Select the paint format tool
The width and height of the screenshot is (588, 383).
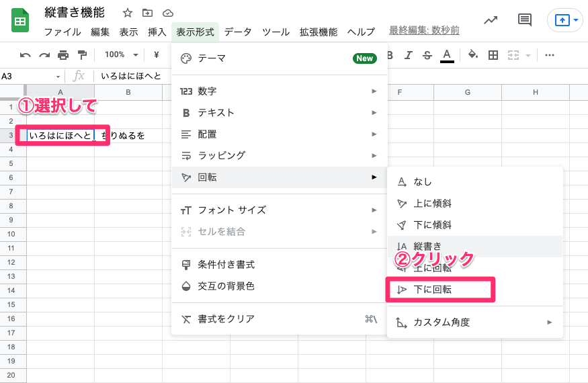tap(82, 55)
